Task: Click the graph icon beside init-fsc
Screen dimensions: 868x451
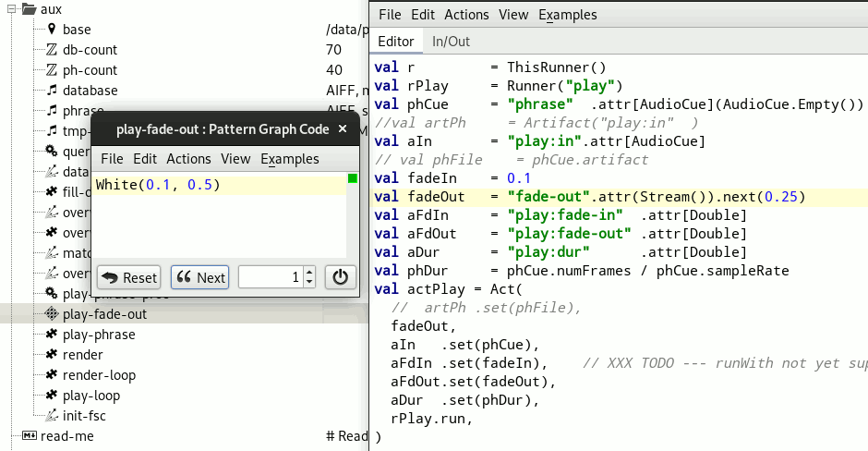Action: click(x=52, y=416)
